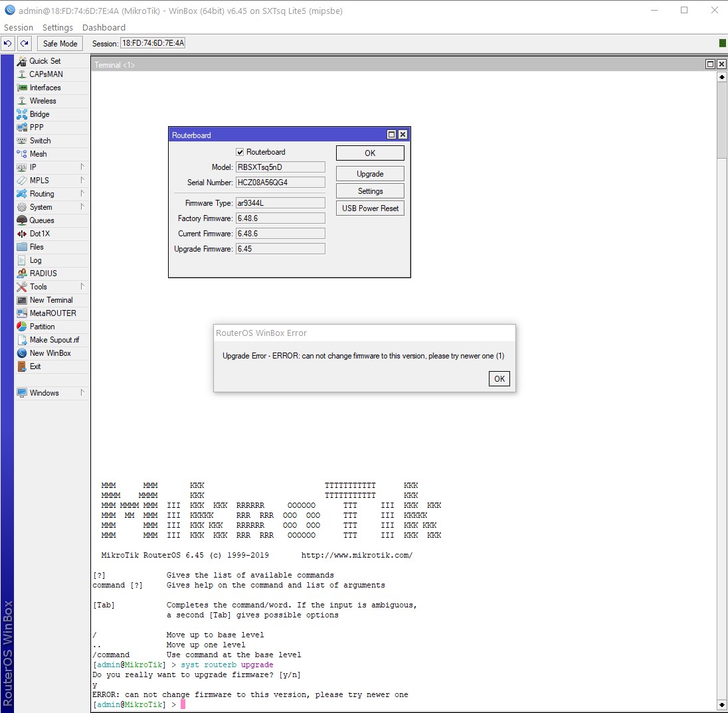
Task: Dismiss the error dialog with OK
Action: tap(499, 379)
